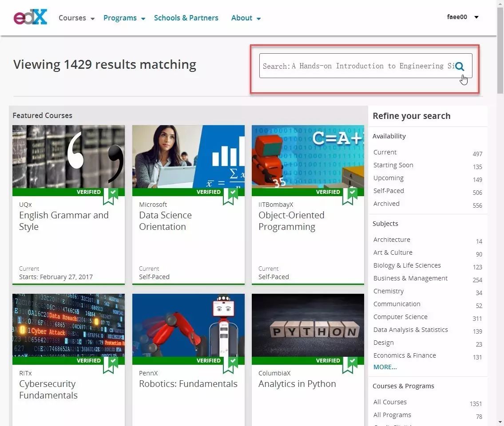Image resolution: width=504 pixels, height=426 pixels.
Task: Open the Analytics in Python course thumbnail
Action: [308, 325]
